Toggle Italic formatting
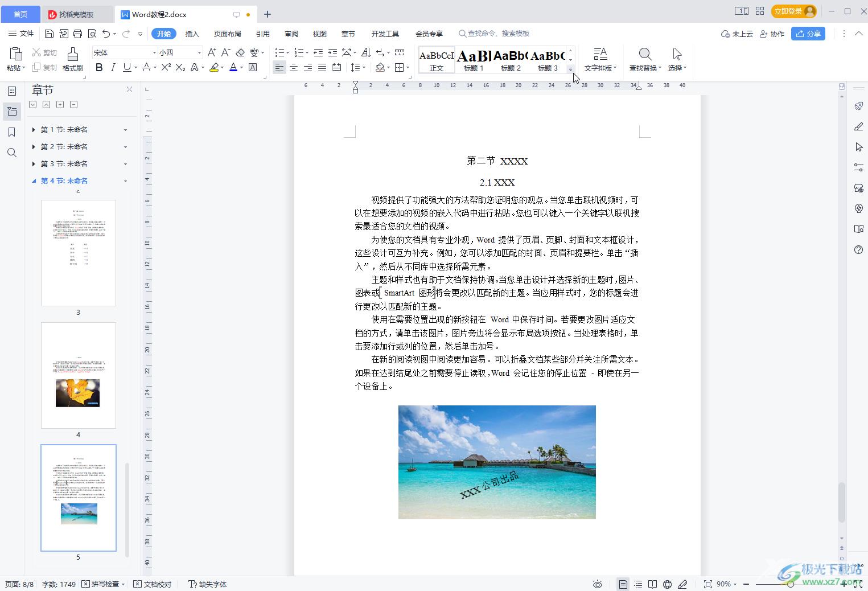 113,67
